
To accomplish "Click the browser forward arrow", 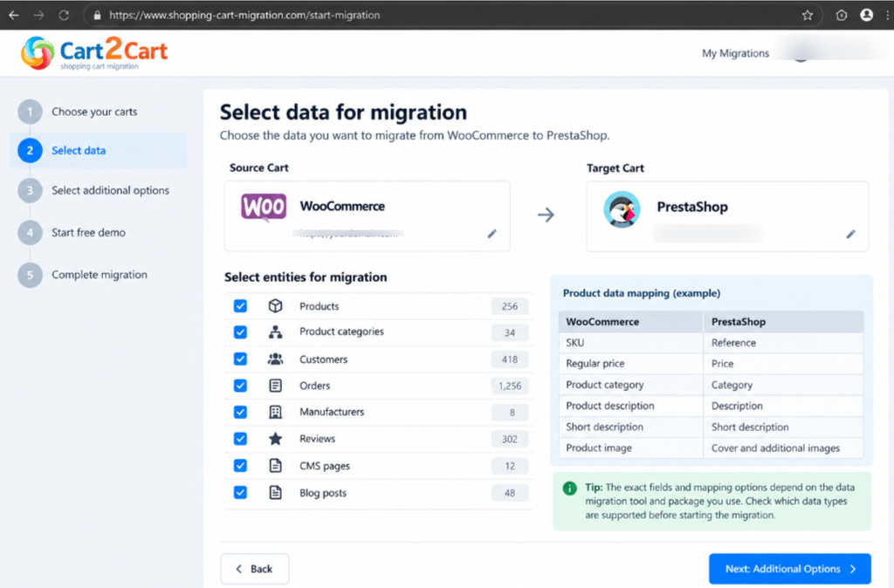I will click(38, 16).
